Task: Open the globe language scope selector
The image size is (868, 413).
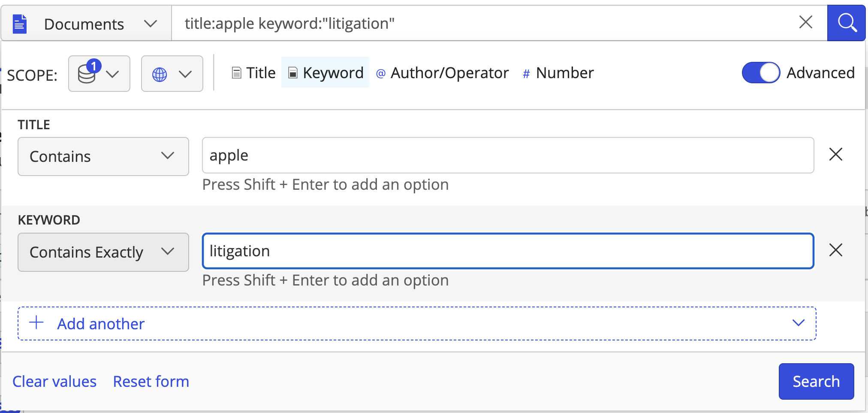Action: click(x=172, y=74)
